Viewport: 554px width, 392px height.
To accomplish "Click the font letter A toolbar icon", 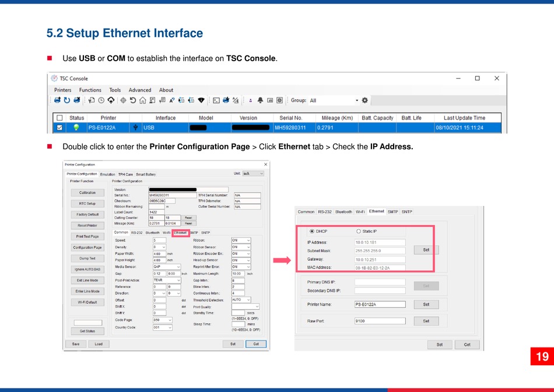I will 172,100.
